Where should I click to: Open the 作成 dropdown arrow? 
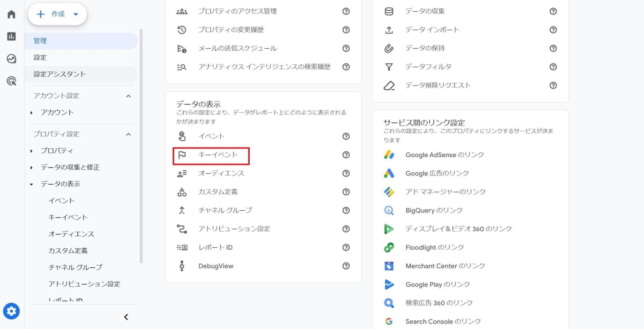tap(76, 14)
